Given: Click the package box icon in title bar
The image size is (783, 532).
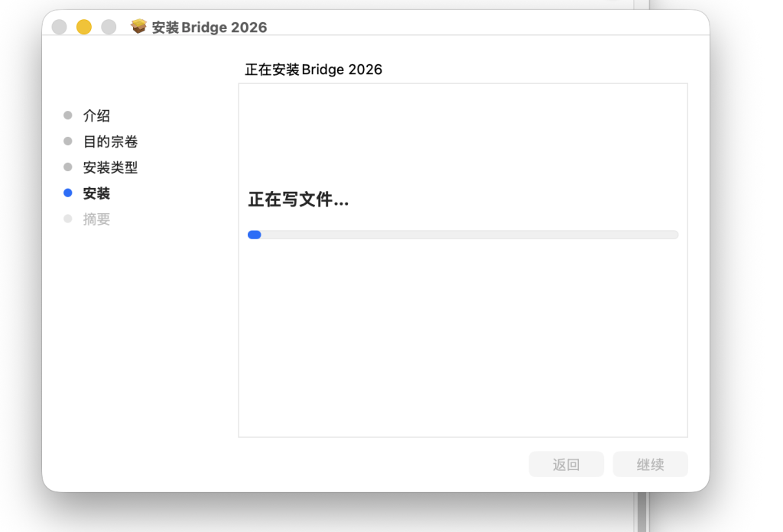Looking at the screenshot, I should coord(138,27).
